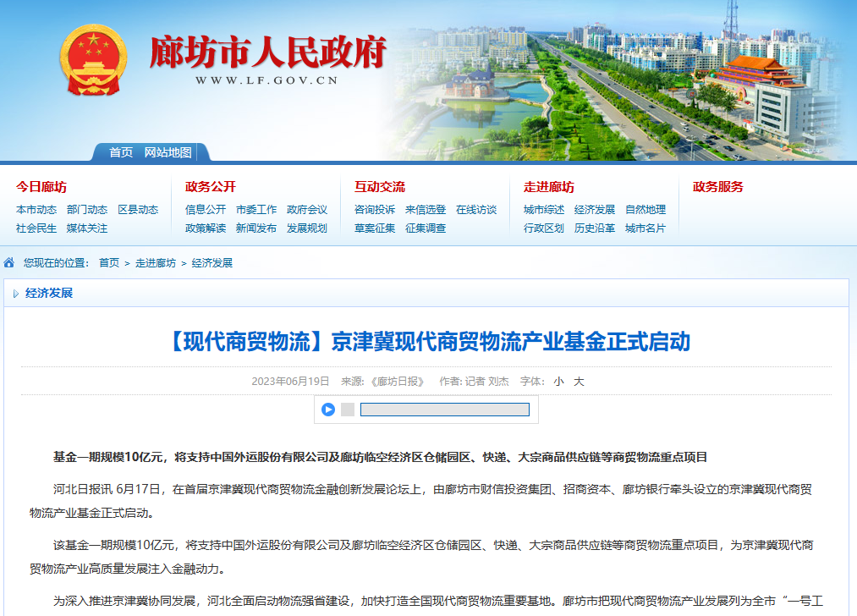
Task: Click the arrow beside 经济发展 header
Action: 15,294
